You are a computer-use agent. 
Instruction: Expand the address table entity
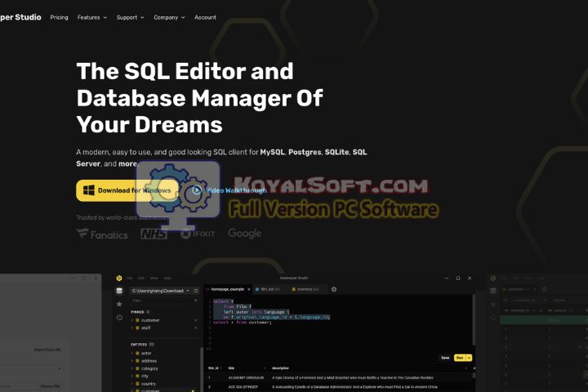coord(132,361)
